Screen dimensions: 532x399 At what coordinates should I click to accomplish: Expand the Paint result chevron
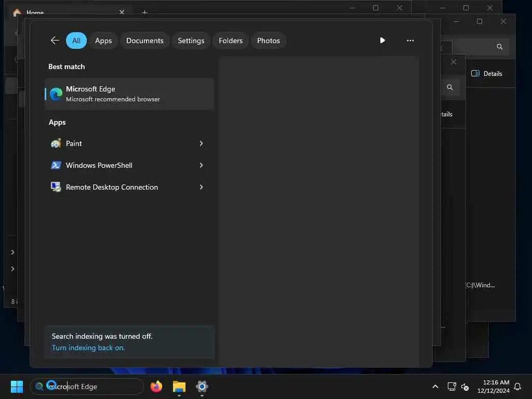201,143
